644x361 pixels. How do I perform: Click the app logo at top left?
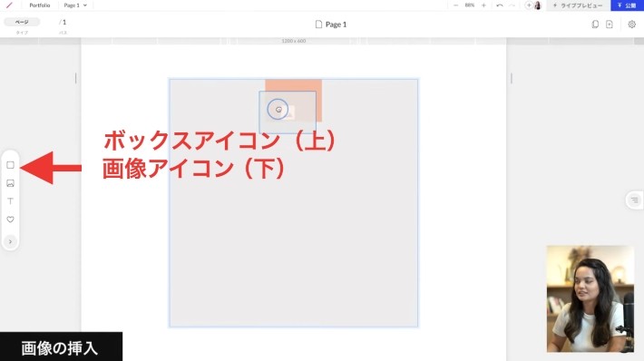pos(9,5)
